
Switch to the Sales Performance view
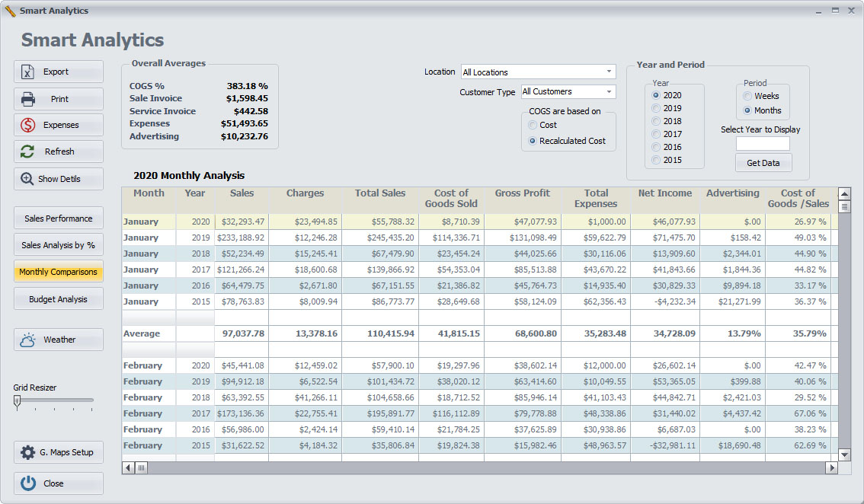coord(58,218)
